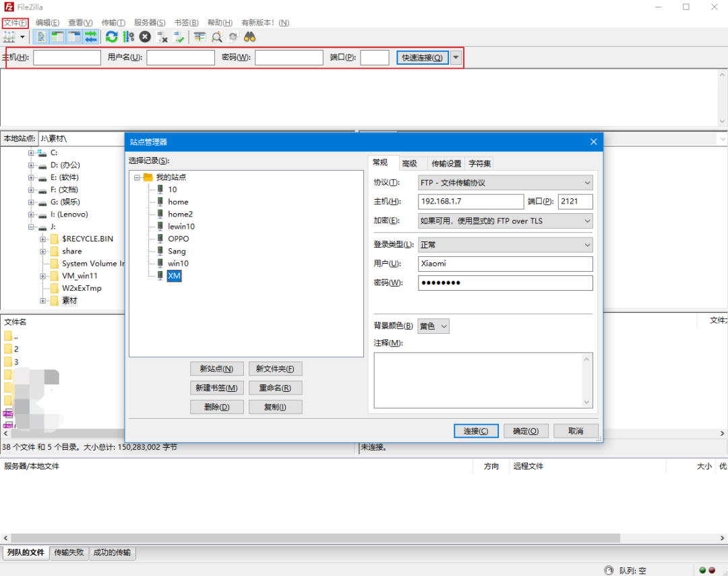
Task: Open the 登录类型 logon type dropdown
Action: 505,245
